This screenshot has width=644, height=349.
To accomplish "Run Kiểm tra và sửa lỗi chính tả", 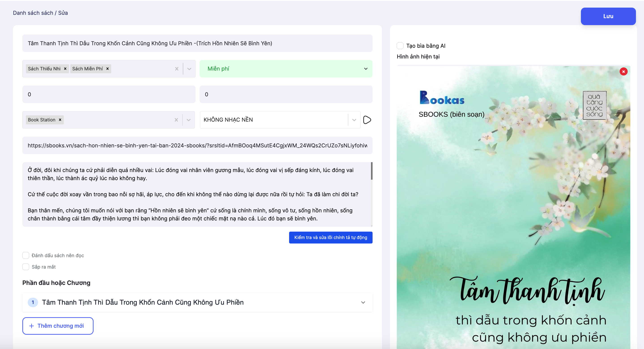I will tap(331, 237).
